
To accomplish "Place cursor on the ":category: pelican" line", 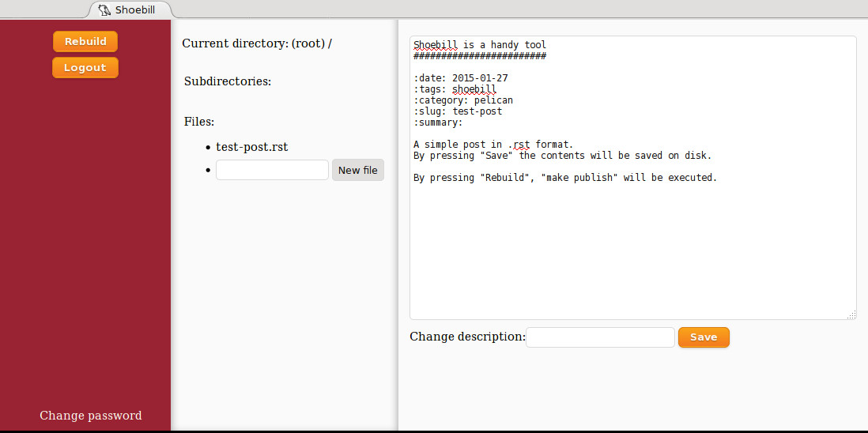I will [x=463, y=100].
